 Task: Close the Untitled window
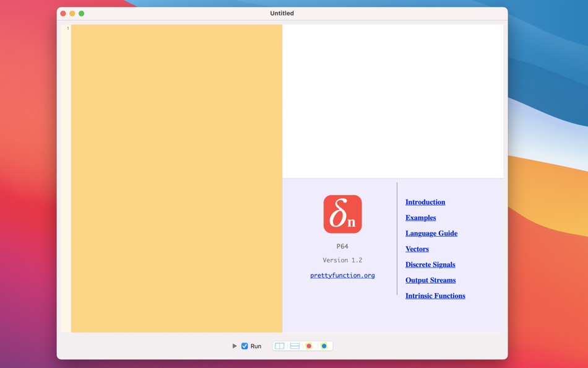tap(63, 14)
